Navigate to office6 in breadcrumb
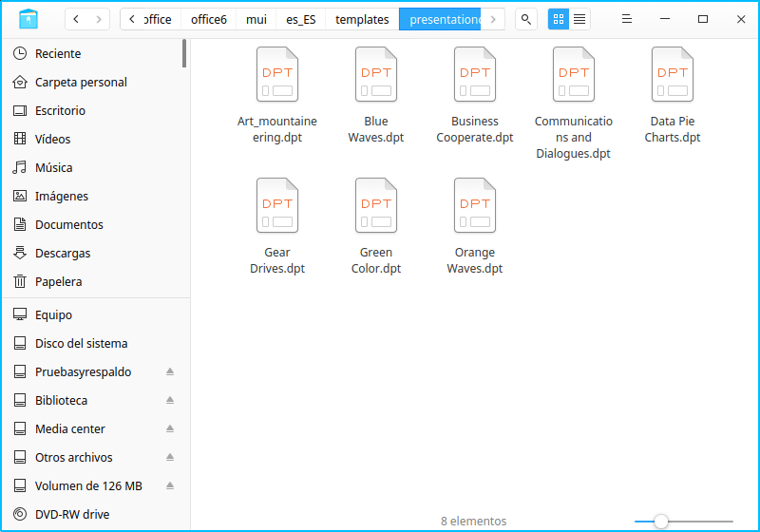This screenshot has height=532, width=760. (208, 19)
